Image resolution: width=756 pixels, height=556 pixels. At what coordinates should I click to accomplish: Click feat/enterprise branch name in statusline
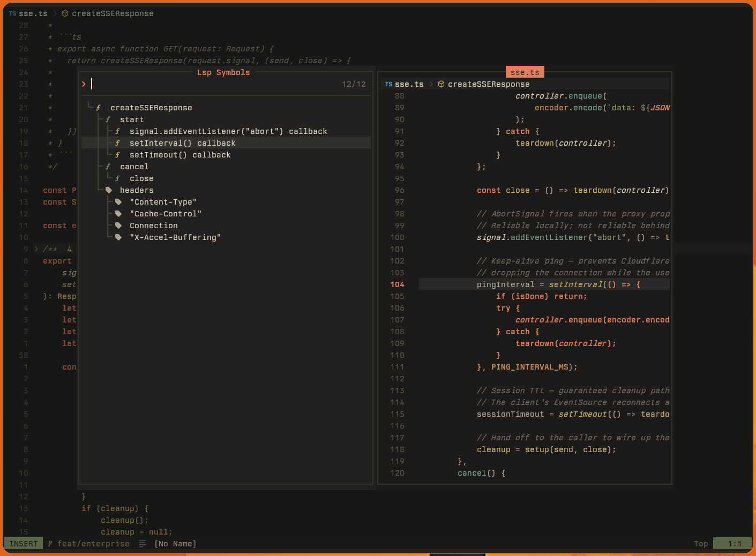click(94, 544)
